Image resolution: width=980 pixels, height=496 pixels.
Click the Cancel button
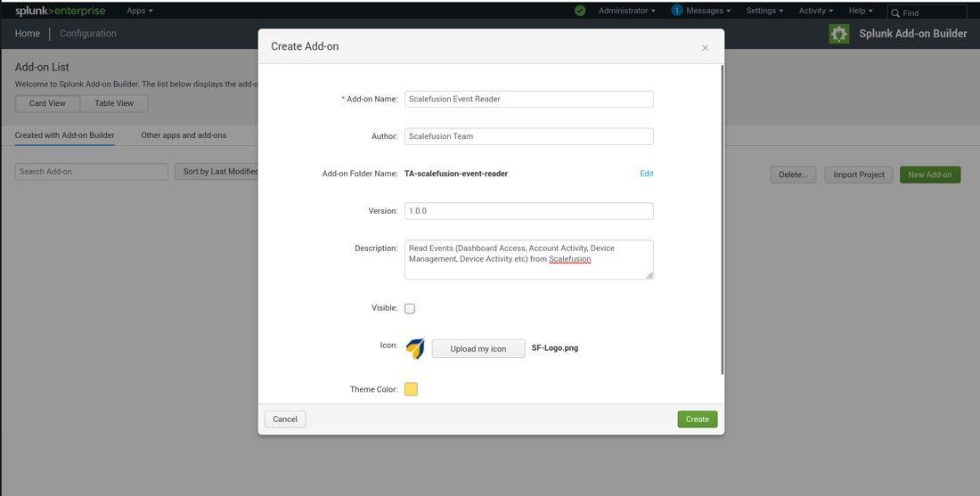[x=285, y=419]
